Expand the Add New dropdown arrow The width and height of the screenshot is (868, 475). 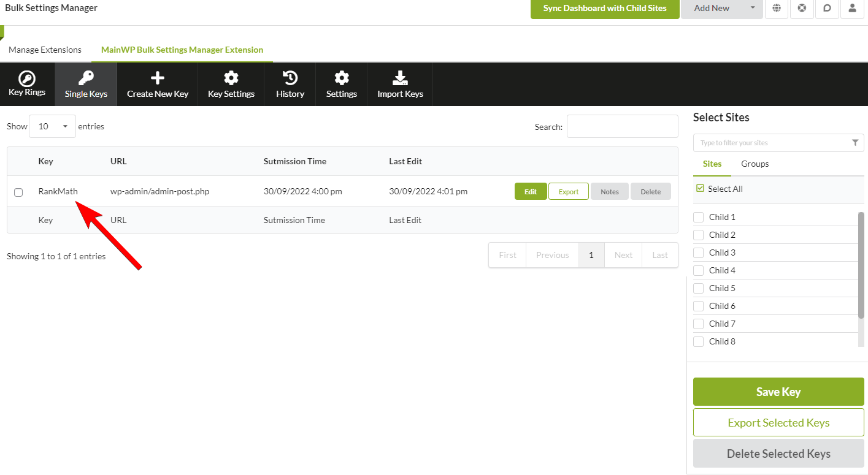753,9
